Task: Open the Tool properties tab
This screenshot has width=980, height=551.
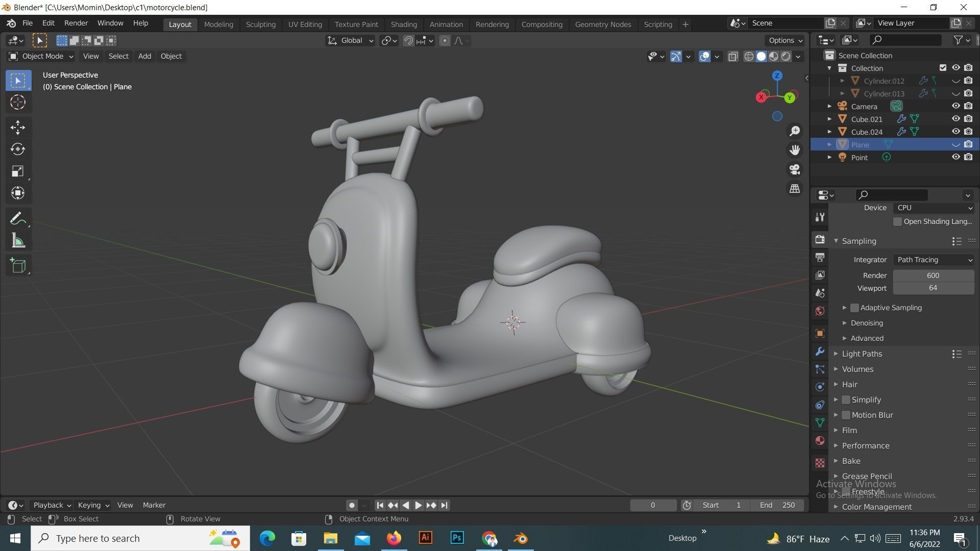Action: 820,217
